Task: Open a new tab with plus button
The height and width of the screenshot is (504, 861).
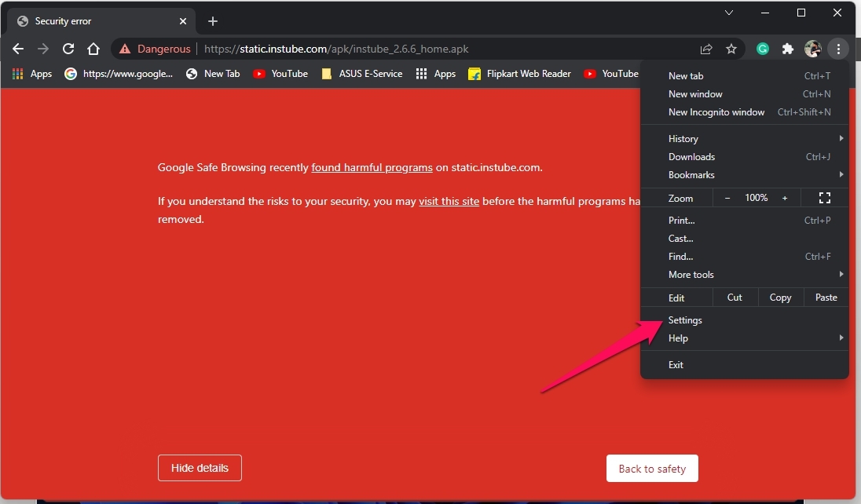Action: coord(213,21)
